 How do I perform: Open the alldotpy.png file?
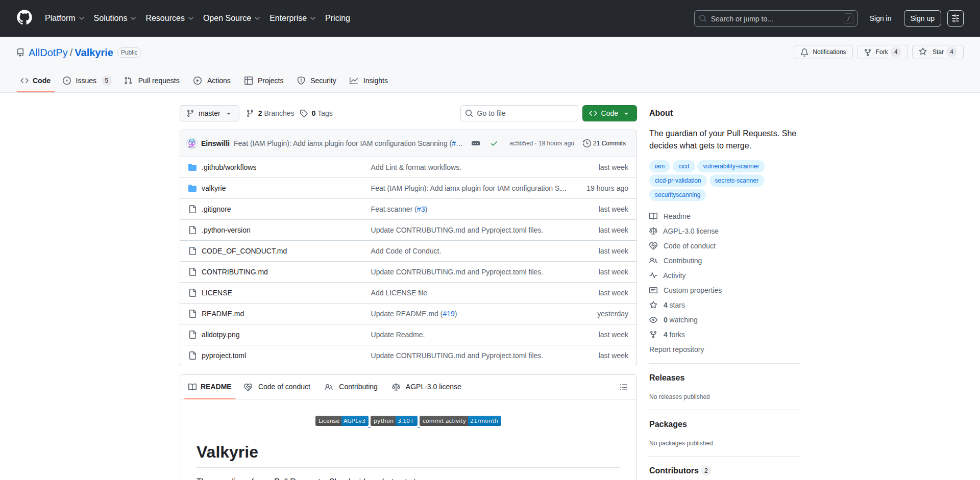click(x=220, y=335)
